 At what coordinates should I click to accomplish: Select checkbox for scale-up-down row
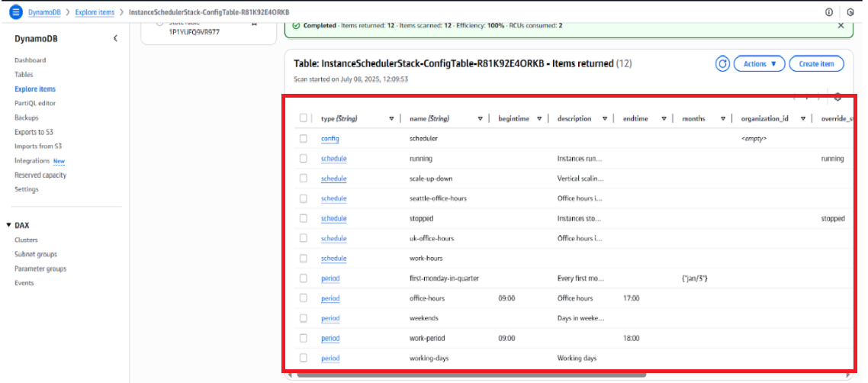[x=304, y=179]
